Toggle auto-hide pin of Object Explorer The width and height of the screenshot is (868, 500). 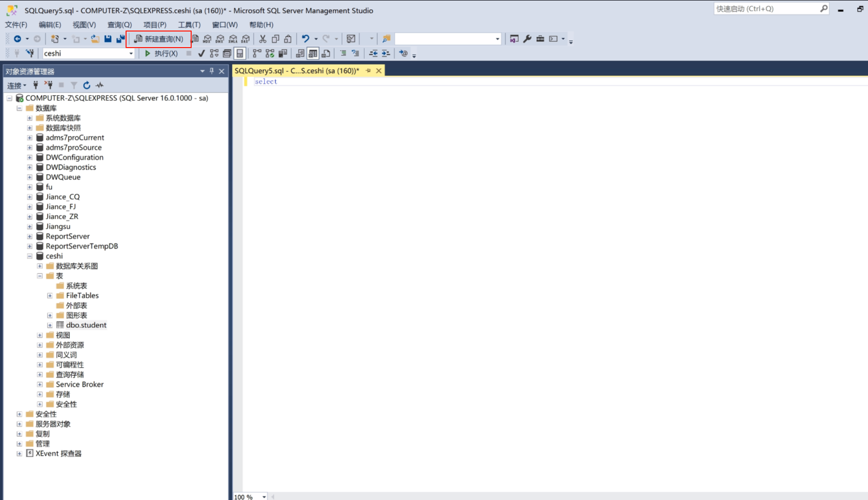tap(212, 71)
